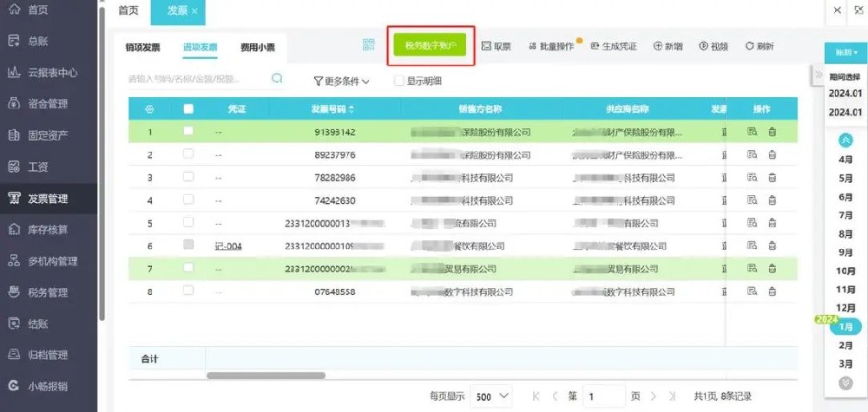Viewport: 868px width, 412px height.
Task: Switch to the 首页 tab at top
Action: [129, 10]
